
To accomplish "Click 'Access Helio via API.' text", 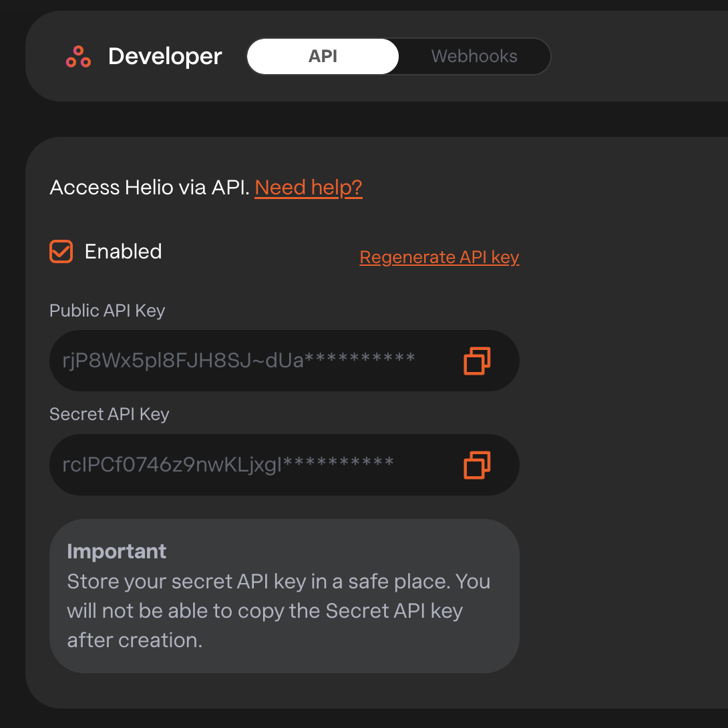I will pos(150,188).
